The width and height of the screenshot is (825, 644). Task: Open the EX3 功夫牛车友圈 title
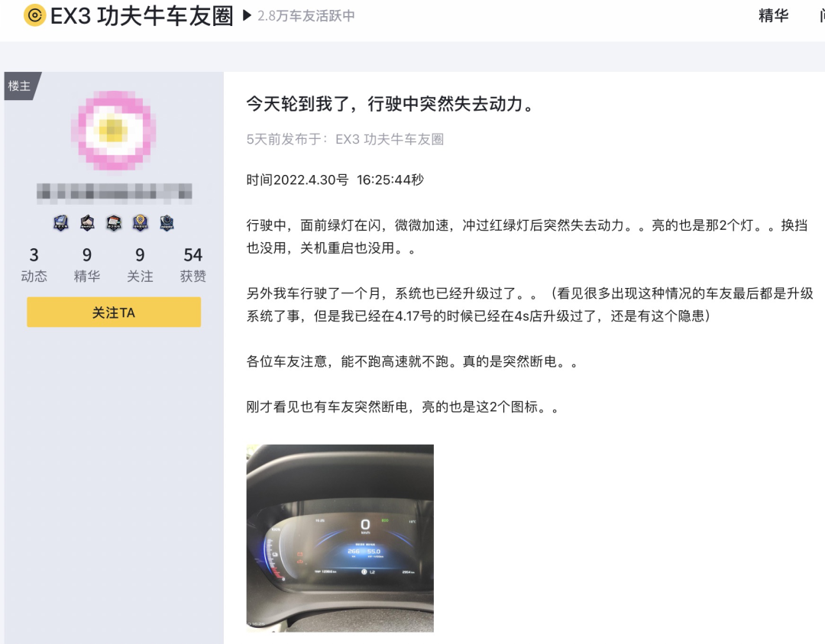point(141,16)
